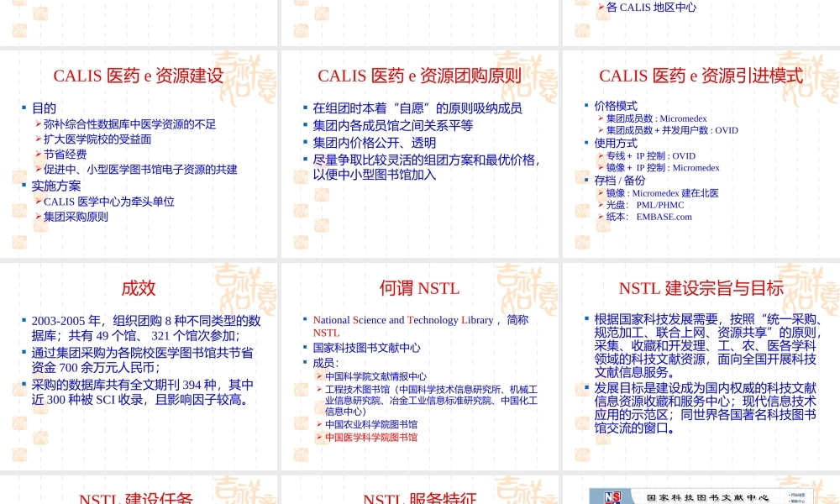This screenshot has height=504, width=840.
Task: Click the line 镜像 + IP 控制 : Micromedex
Action: pyautogui.click(x=663, y=168)
